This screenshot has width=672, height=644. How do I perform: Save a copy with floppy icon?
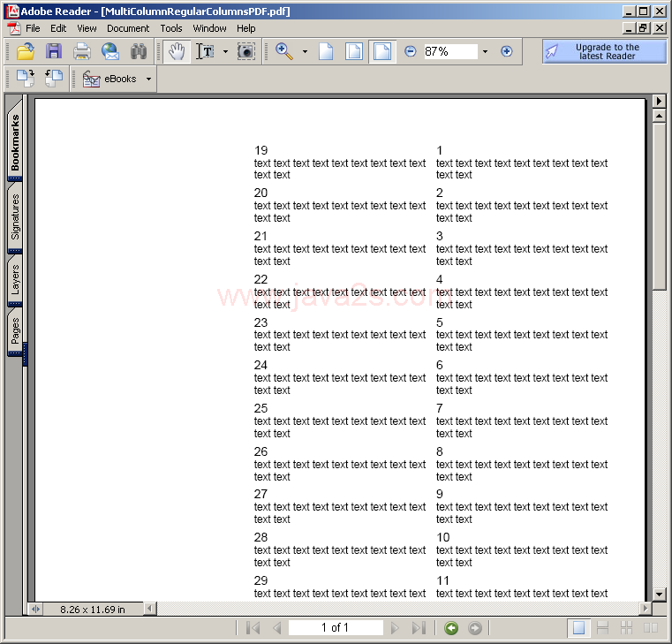point(54,51)
